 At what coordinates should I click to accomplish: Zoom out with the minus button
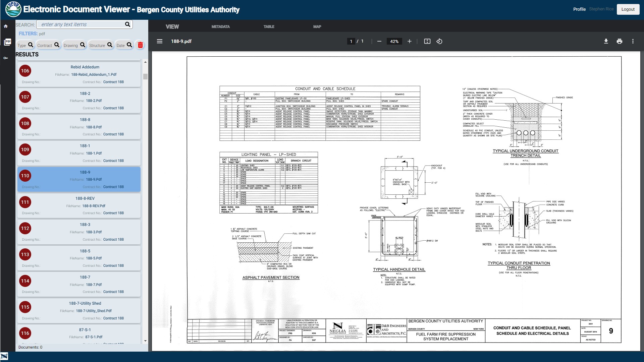379,41
